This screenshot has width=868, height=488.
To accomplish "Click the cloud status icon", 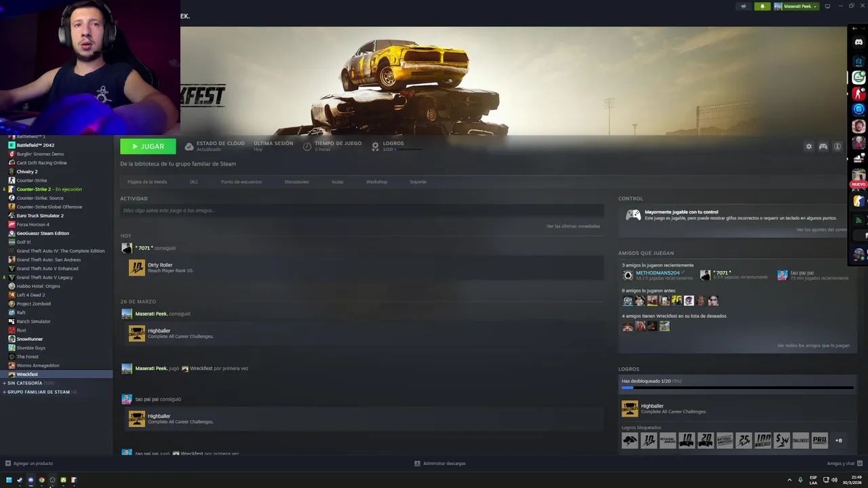I will [x=189, y=146].
